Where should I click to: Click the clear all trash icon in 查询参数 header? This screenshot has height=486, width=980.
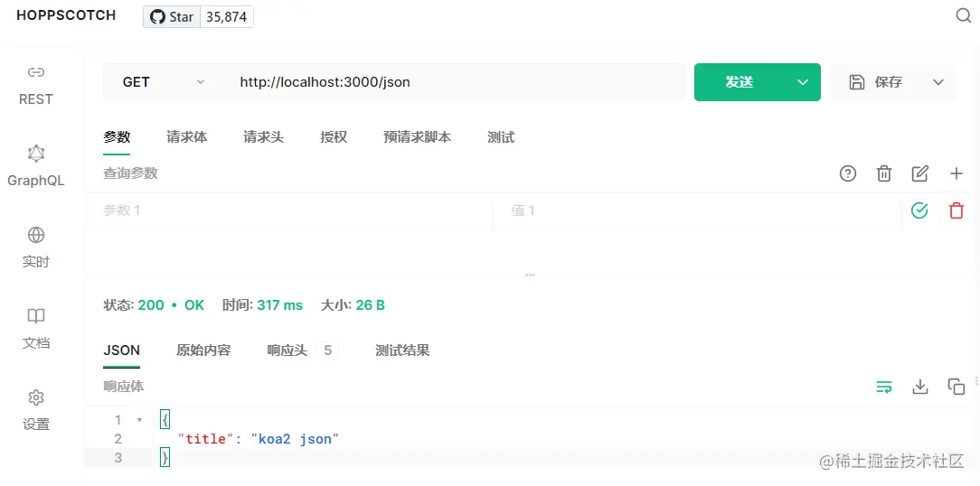[884, 173]
